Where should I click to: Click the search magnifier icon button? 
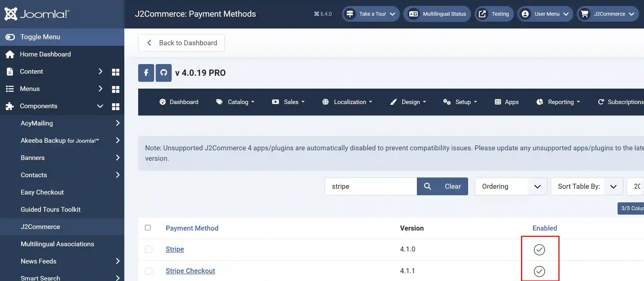pyautogui.click(x=427, y=186)
